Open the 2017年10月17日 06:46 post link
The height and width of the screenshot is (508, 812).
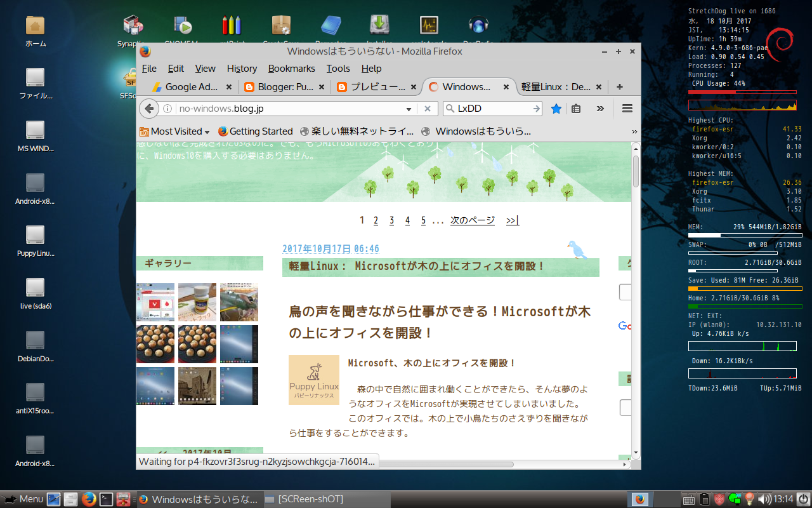click(330, 248)
